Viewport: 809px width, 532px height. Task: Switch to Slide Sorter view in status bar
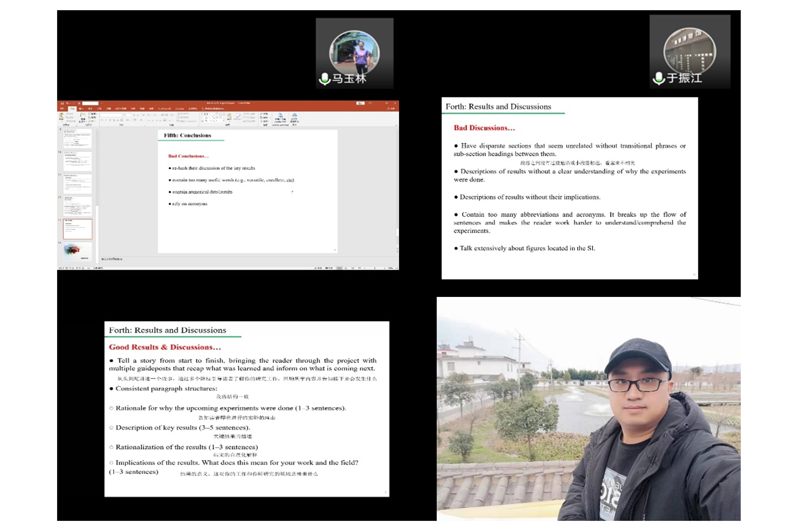click(346, 268)
